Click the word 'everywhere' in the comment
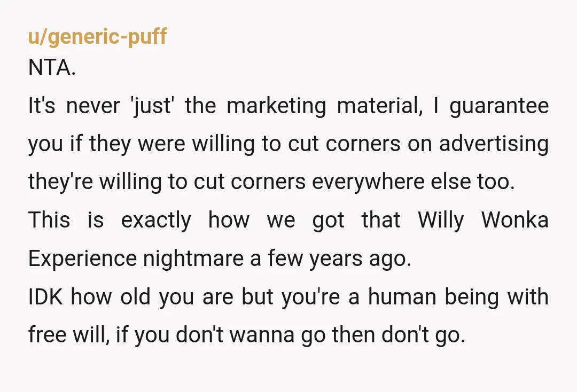 pyautogui.click(x=368, y=182)
